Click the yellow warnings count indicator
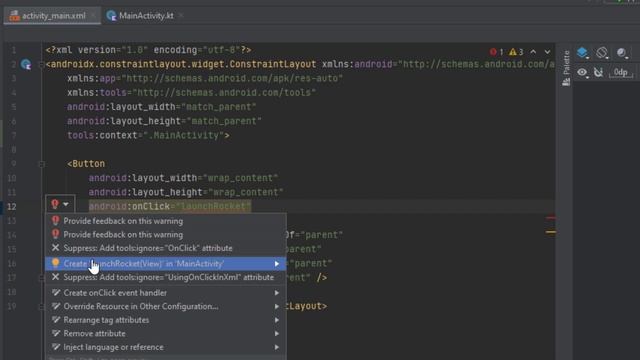Screen dimensions: 640x360 516,52
